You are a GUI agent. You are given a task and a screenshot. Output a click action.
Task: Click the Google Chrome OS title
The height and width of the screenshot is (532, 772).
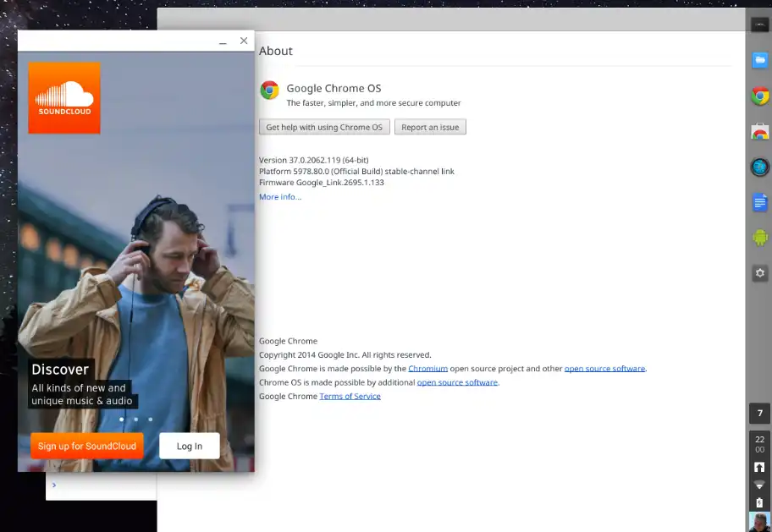tap(334, 88)
